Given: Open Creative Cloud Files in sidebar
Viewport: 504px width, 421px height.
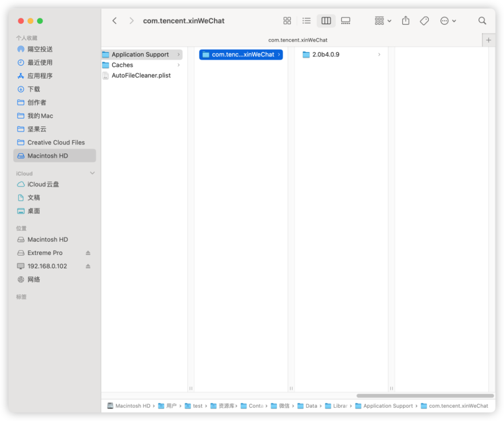Looking at the screenshot, I should (55, 143).
